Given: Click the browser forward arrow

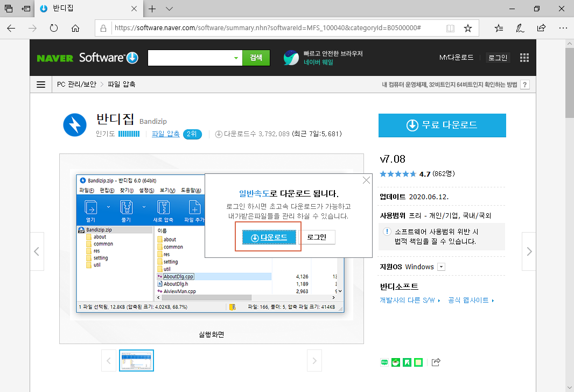Looking at the screenshot, I should [x=33, y=28].
